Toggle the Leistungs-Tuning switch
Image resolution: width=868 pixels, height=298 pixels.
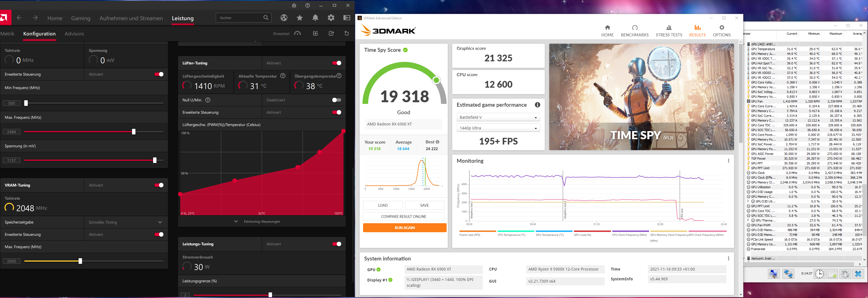(337, 244)
